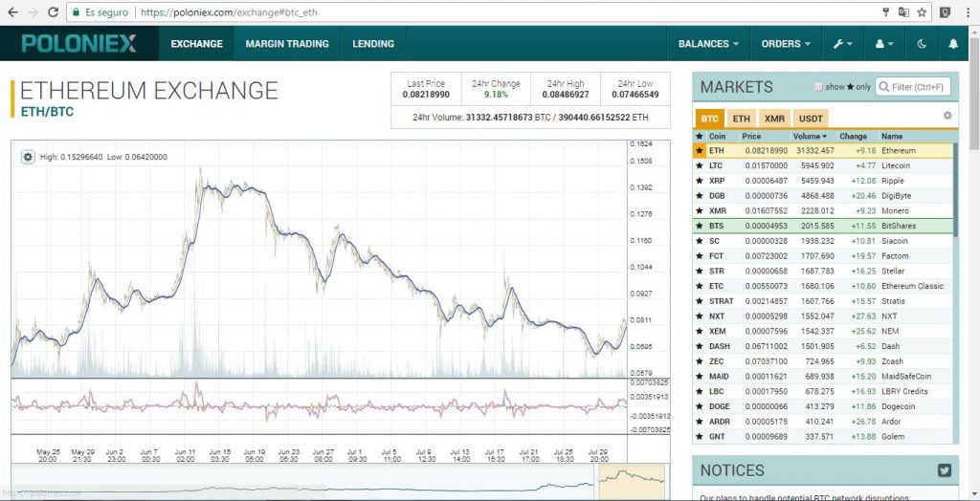Sort markets by Volume column
This screenshot has height=501, width=980.
810,136
